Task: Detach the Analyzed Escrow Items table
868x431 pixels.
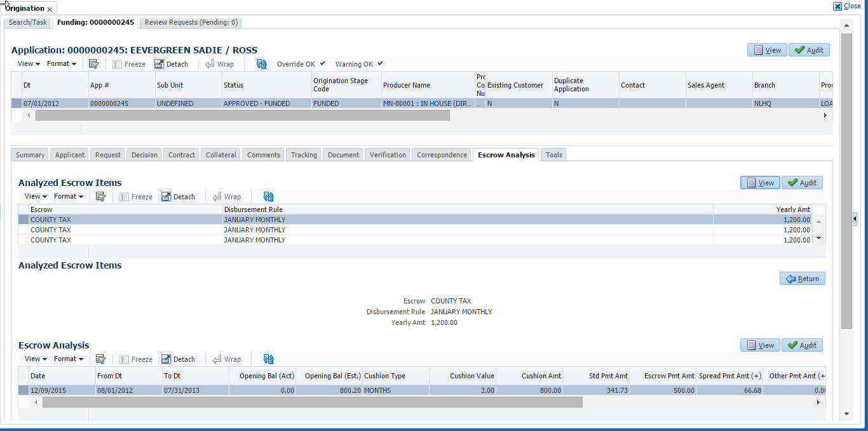Action: [179, 197]
